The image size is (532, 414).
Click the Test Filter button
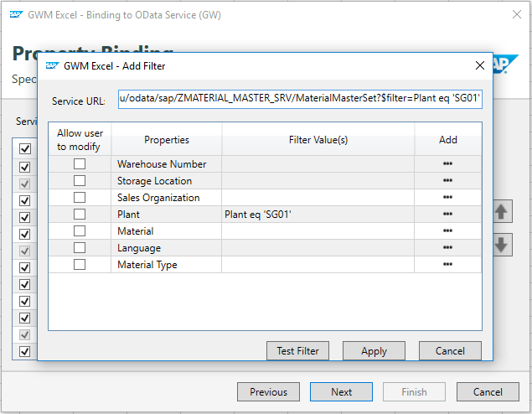[297, 351]
